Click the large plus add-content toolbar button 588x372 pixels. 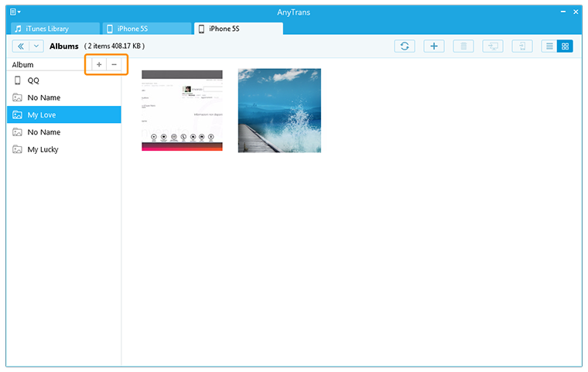(433, 46)
